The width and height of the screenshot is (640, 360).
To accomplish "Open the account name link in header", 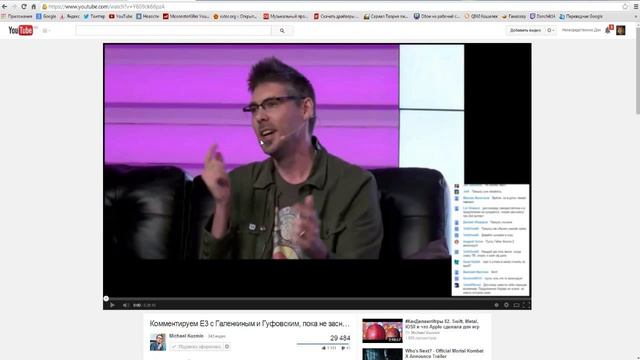I will coord(581,30).
